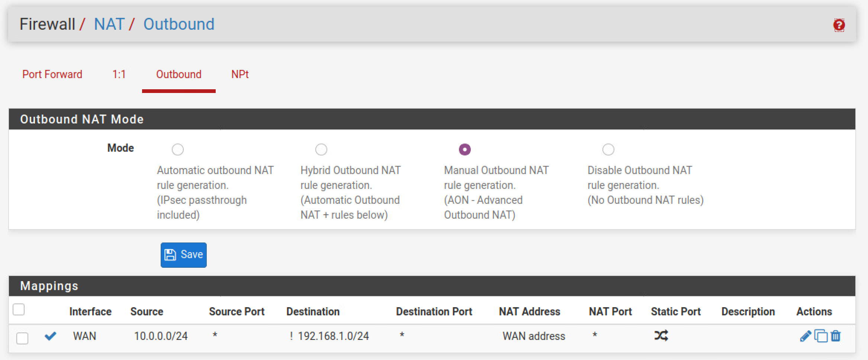
Task: Select Manual Outbound NAT mode radio
Action: tap(465, 150)
